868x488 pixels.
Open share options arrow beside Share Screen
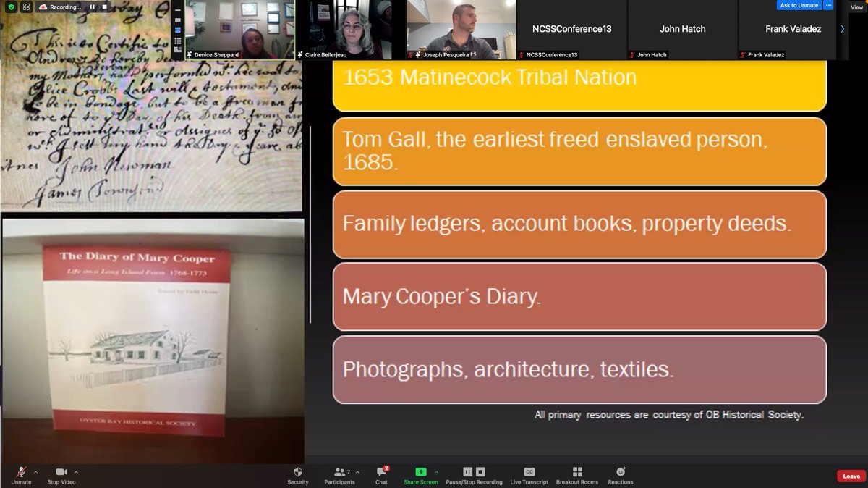[436, 471]
